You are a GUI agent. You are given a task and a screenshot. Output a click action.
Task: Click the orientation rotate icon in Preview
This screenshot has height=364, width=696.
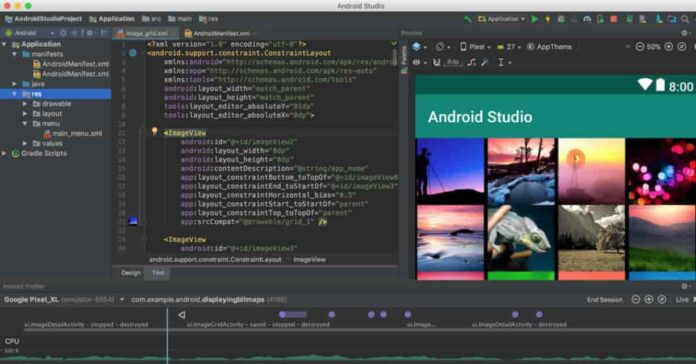pos(440,47)
